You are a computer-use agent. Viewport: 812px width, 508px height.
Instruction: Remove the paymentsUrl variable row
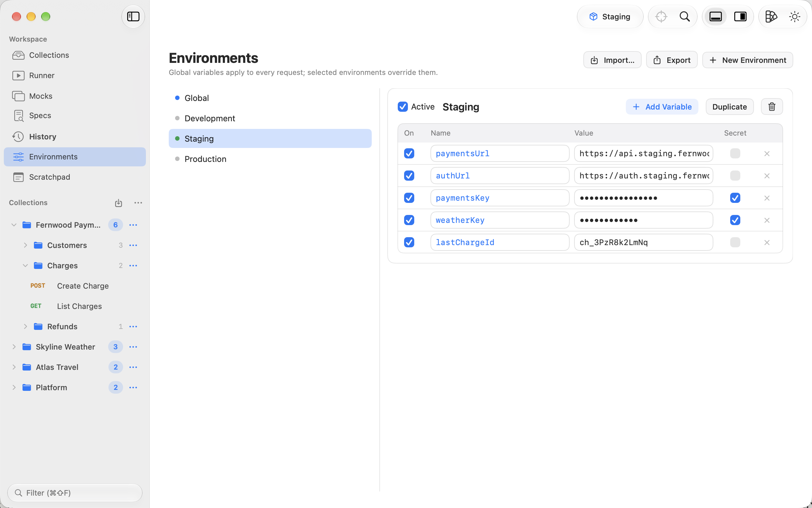[767, 154]
